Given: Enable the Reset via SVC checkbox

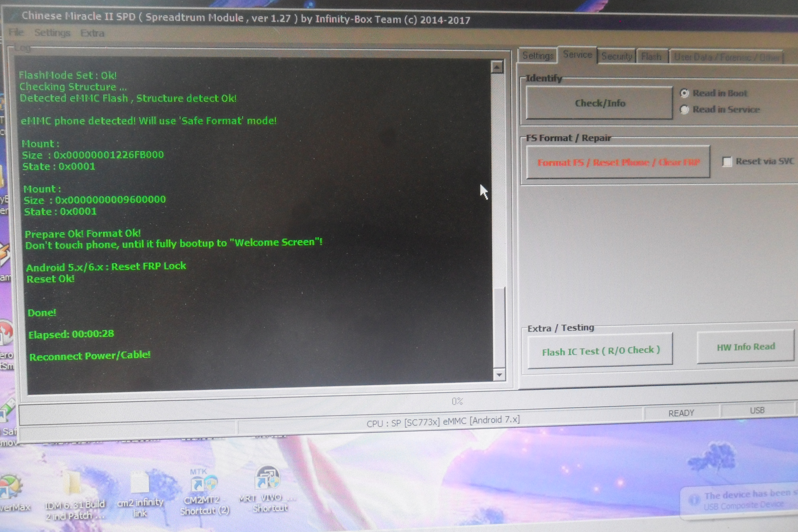Looking at the screenshot, I should click(x=727, y=161).
